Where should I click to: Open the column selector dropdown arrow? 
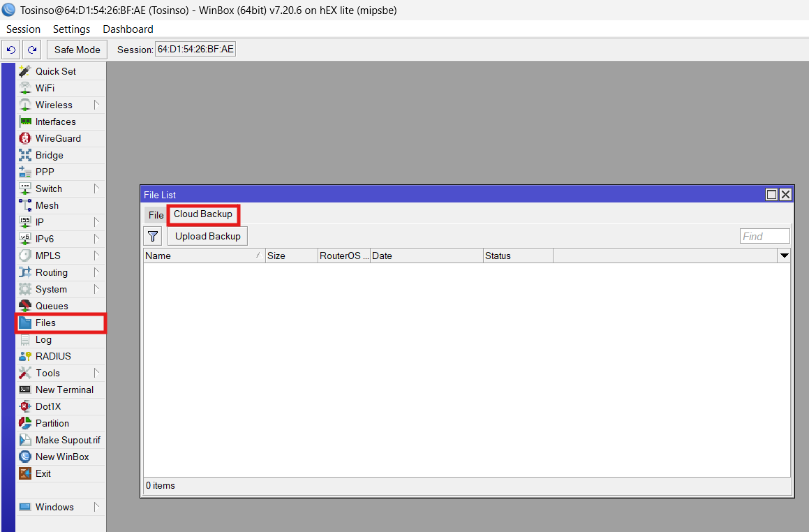(785, 256)
